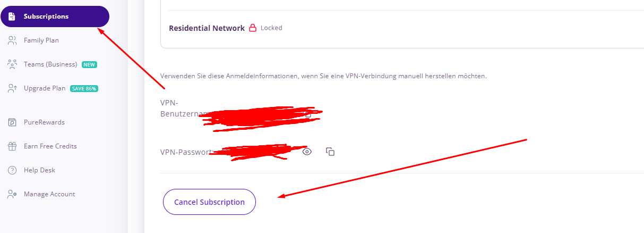Click the Help Desk question mark icon

coord(12,170)
